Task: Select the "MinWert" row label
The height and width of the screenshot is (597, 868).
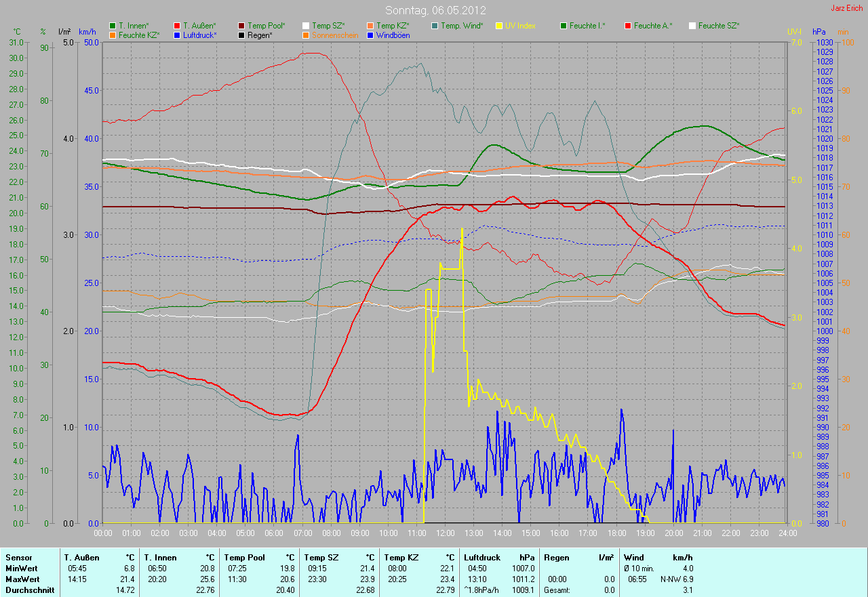Action: point(20,569)
